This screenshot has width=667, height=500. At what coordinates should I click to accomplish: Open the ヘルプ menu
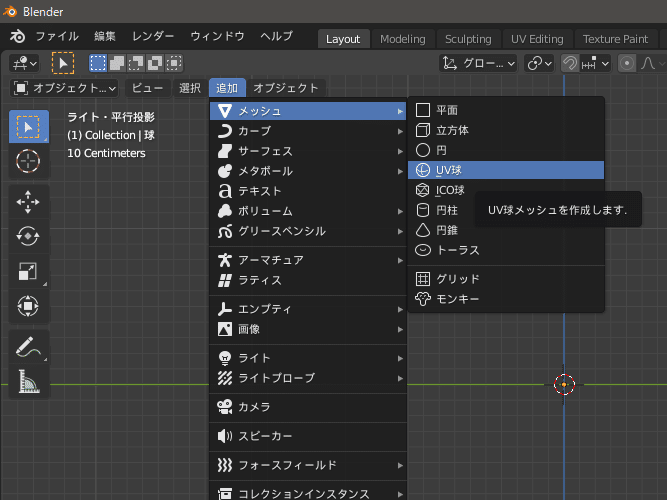(x=276, y=37)
